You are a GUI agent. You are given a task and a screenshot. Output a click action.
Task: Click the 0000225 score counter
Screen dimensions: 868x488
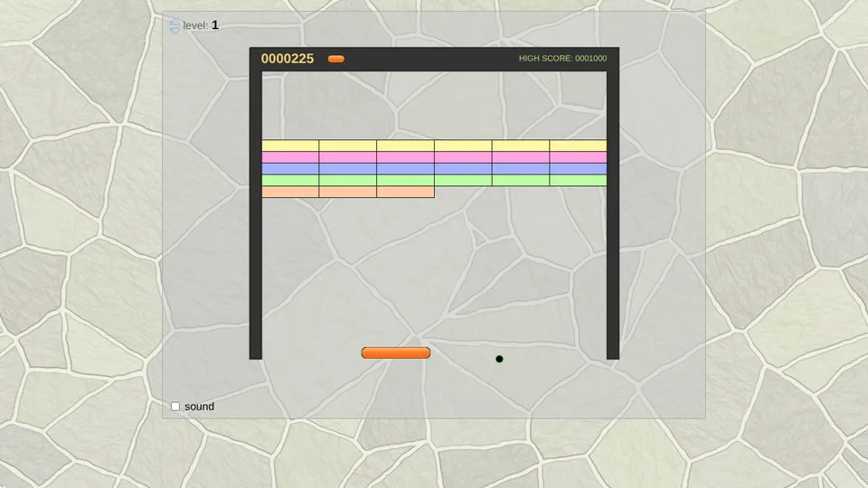[x=288, y=59]
